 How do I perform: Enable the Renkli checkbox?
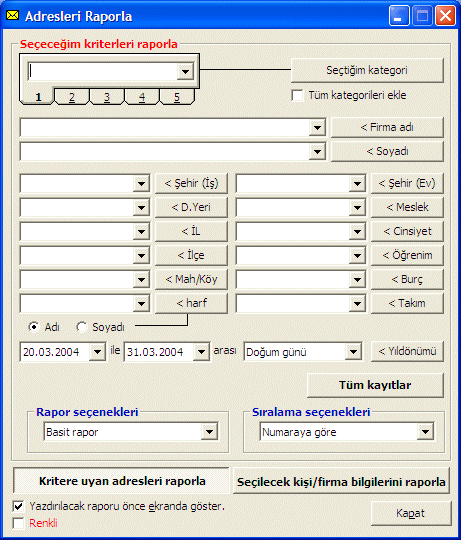pyautogui.click(x=18, y=523)
